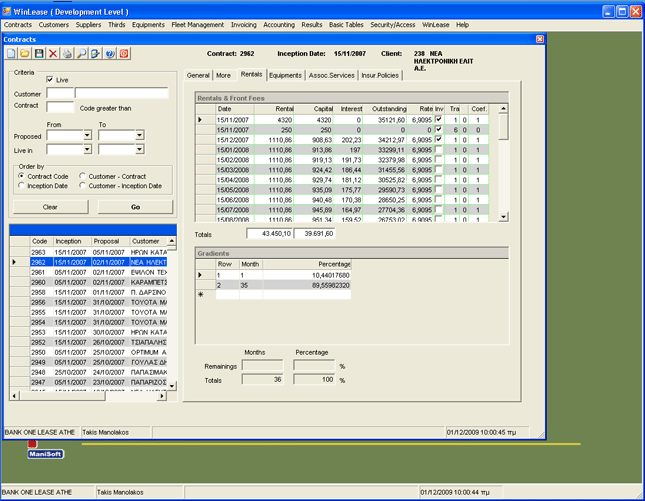
Task: Open the Proposed To date dropdown
Action: tap(139, 135)
